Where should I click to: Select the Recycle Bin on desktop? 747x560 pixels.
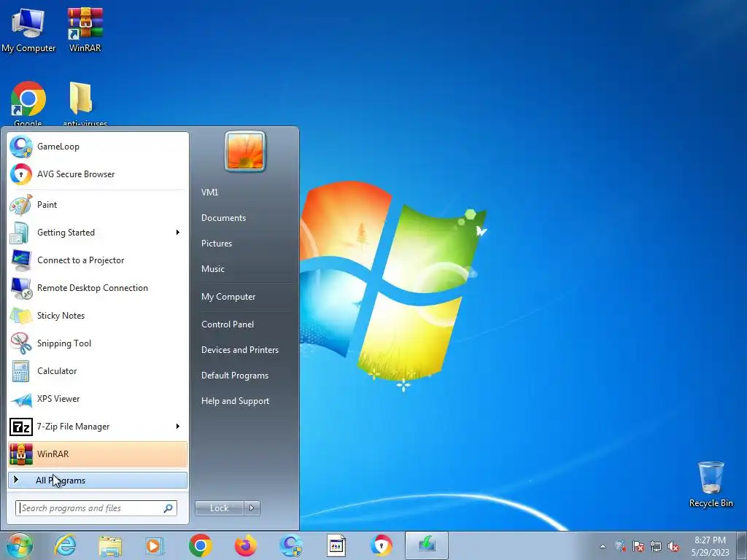[x=711, y=484]
